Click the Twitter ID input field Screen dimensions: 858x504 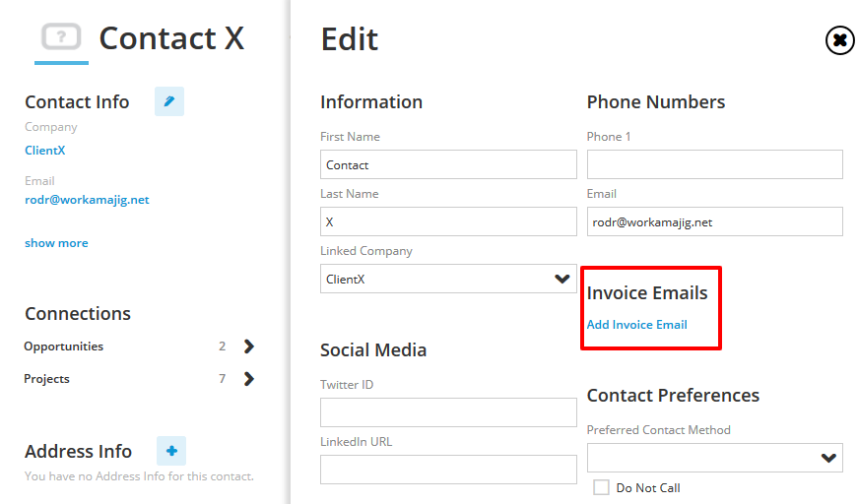(448, 412)
